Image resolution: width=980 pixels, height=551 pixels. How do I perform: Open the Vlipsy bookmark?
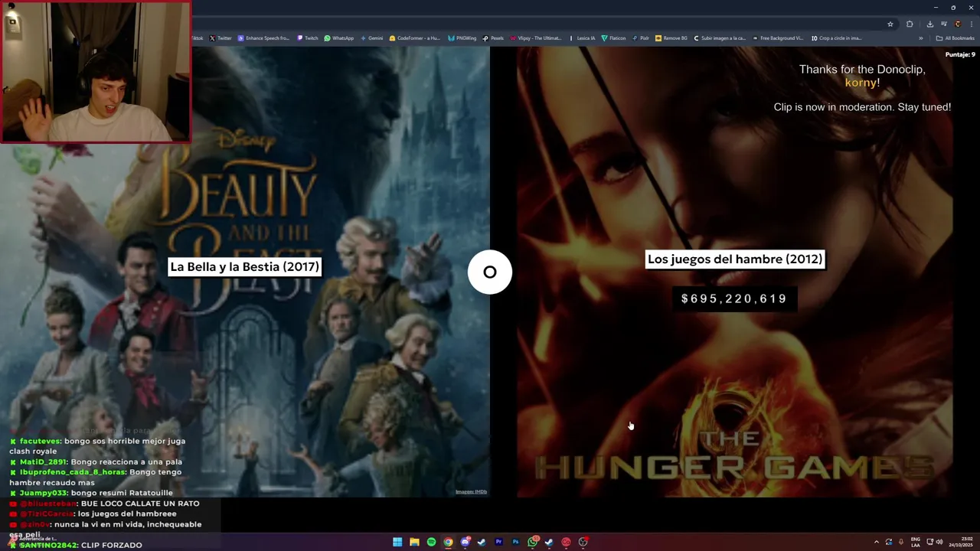(x=536, y=38)
